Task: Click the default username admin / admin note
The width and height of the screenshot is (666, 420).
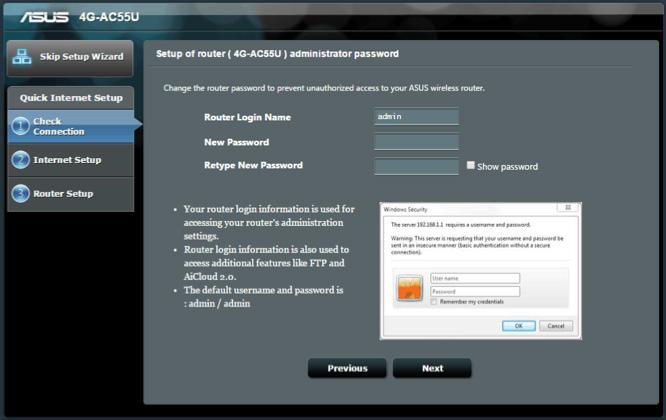Action: tap(263, 297)
